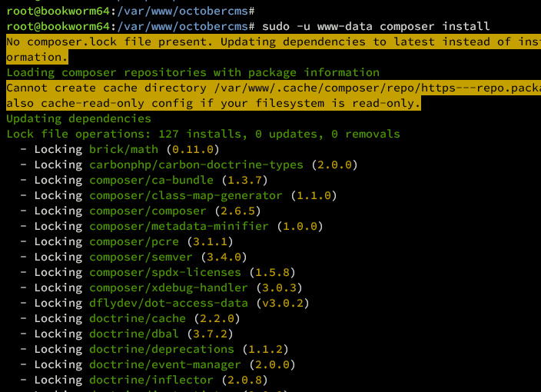Click the 'No composer.lock file present' warning
541x392 pixels.
pyautogui.click(x=108, y=42)
